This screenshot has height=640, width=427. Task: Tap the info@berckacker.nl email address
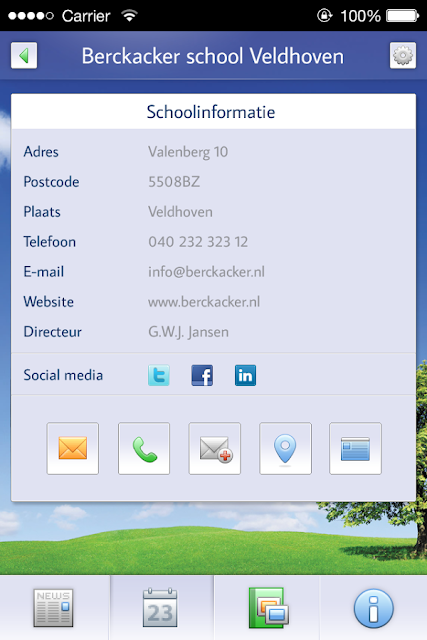206,272
